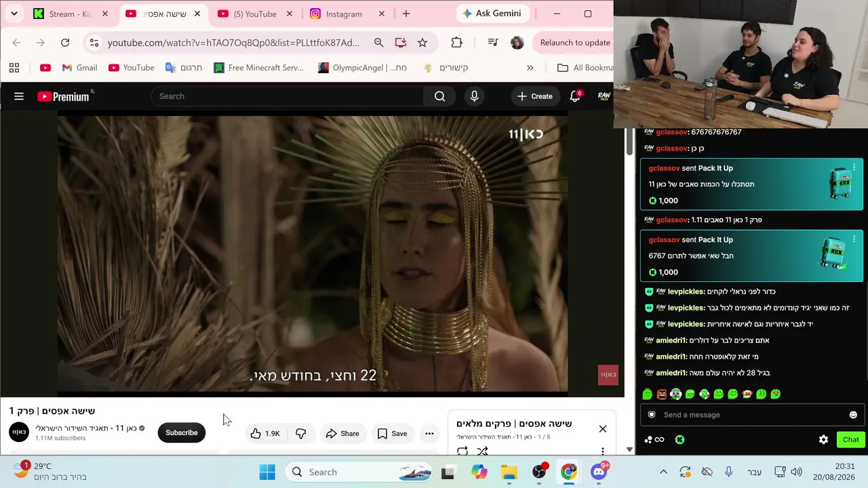Screen dimensions: 868x488
Task: Open the Windows Start menu
Action: (267, 472)
